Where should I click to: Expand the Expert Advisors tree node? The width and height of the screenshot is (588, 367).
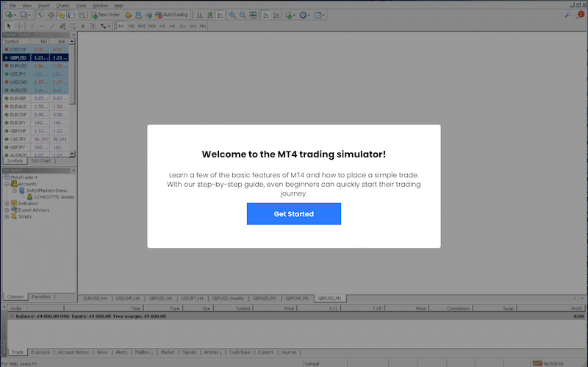tap(7, 210)
